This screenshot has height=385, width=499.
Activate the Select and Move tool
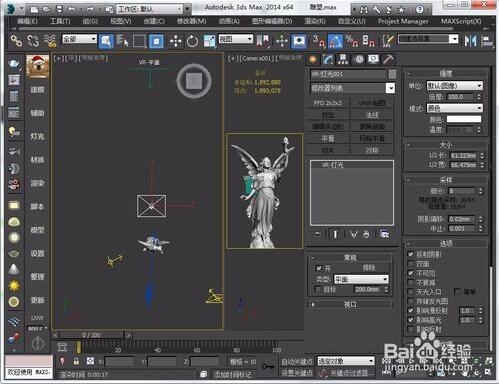point(175,41)
